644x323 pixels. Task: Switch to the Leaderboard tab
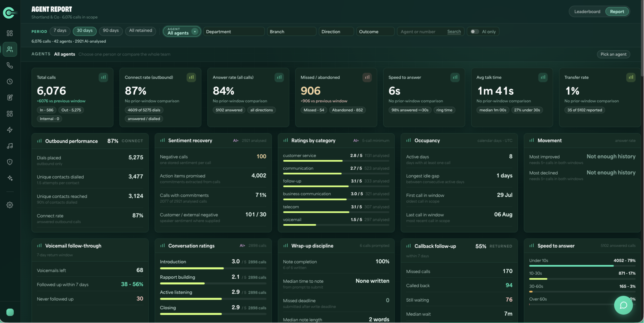point(587,12)
